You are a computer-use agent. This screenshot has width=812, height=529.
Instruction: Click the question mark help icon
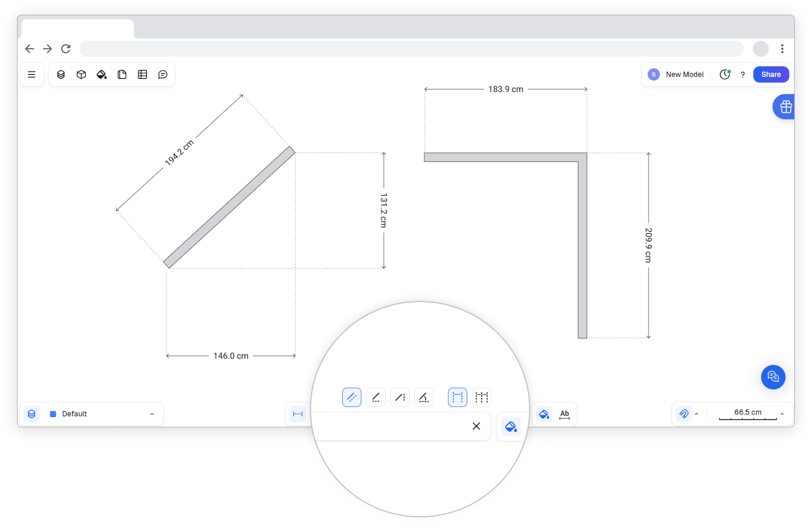743,74
